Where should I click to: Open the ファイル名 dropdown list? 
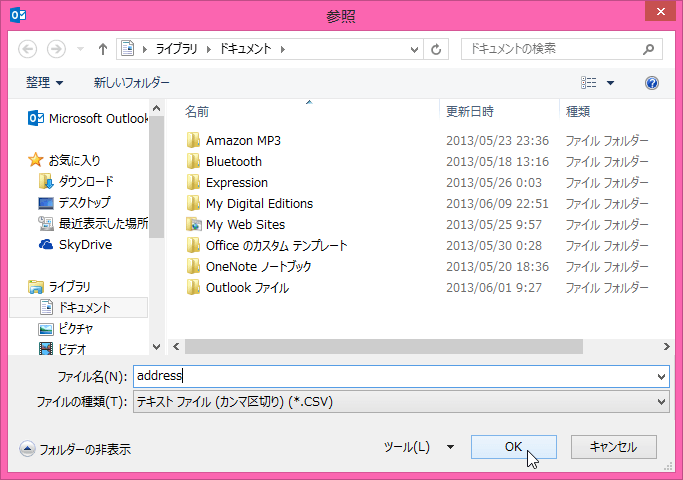click(662, 376)
